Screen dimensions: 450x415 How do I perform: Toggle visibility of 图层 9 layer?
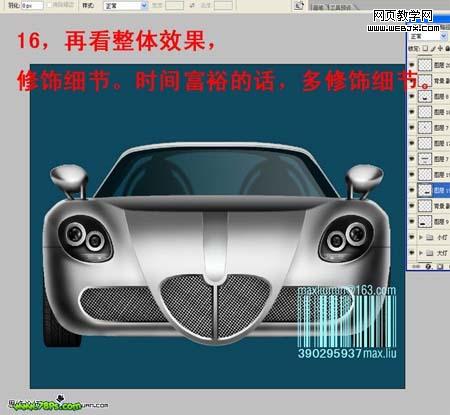412,221
